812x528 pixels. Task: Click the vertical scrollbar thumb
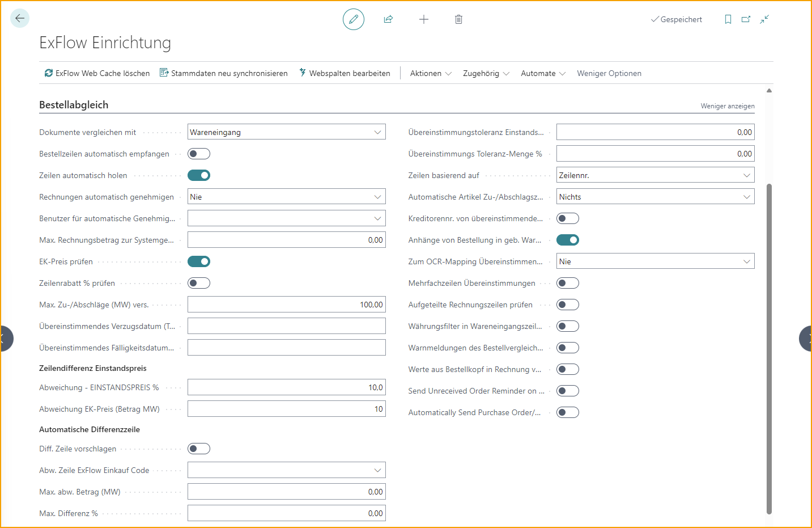pos(769,348)
